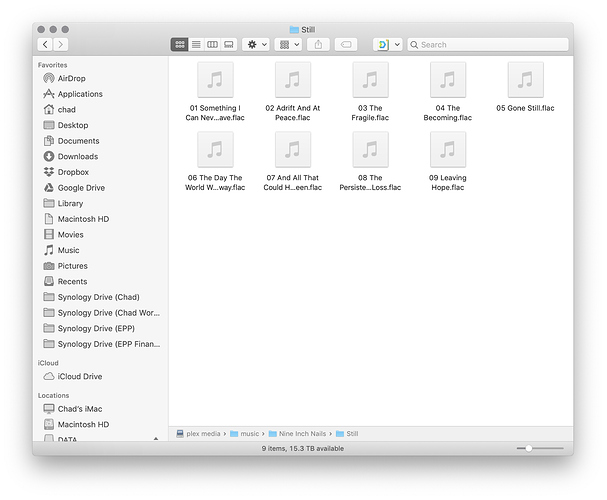The width and height of the screenshot is (607, 500).
Task: Select file 09 Leaving Hope.flac
Action: point(448,162)
